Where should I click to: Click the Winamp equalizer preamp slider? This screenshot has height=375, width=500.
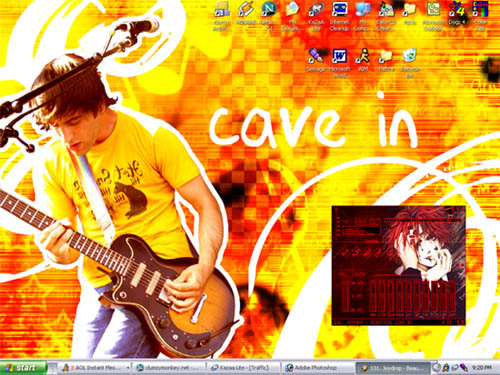coord(346,296)
